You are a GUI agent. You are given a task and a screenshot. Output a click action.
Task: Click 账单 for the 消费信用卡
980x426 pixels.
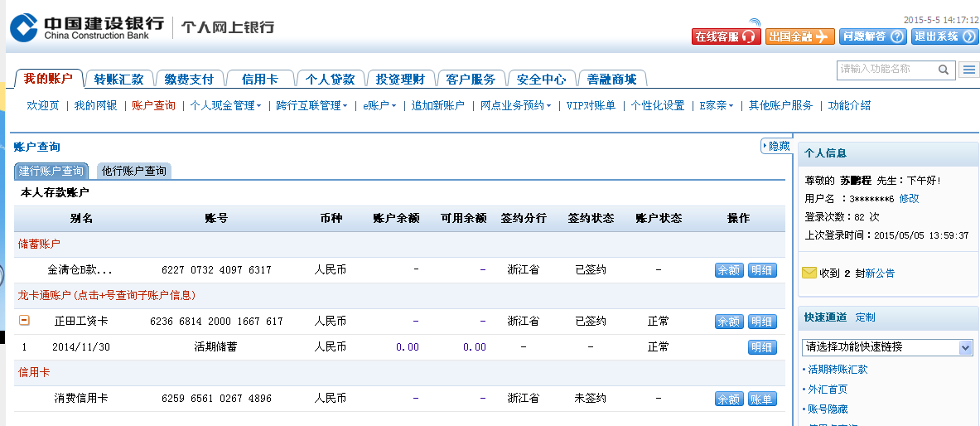pyautogui.click(x=762, y=399)
